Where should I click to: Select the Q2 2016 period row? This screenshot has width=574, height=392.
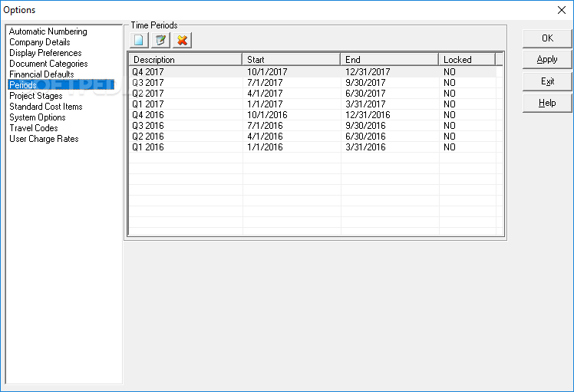(x=313, y=136)
